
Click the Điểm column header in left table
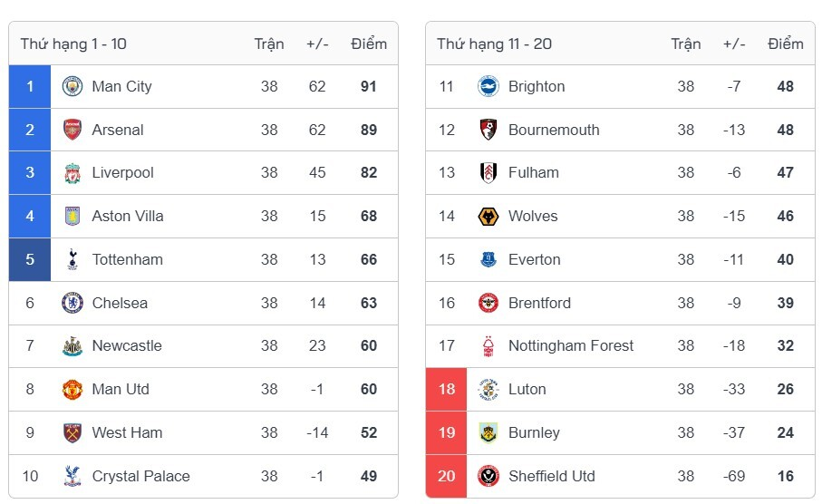pyautogui.click(x=369, y=44)
